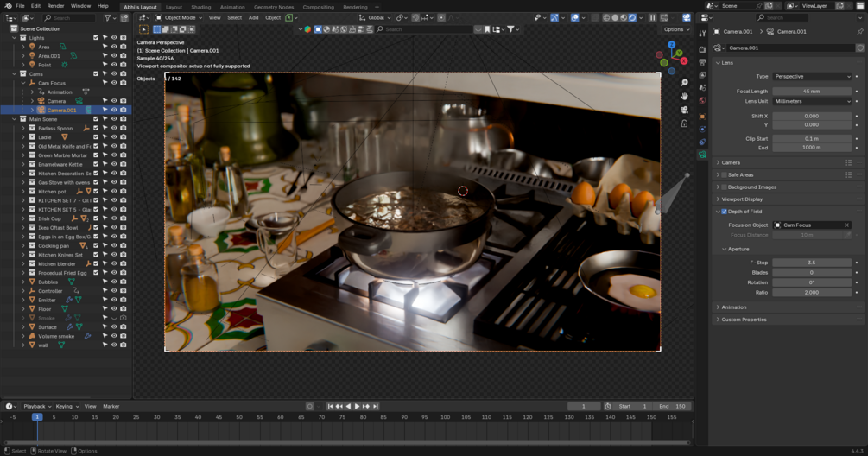Open the Global transform orientation dropdown

pyautogui.click(x=374, y=18)
